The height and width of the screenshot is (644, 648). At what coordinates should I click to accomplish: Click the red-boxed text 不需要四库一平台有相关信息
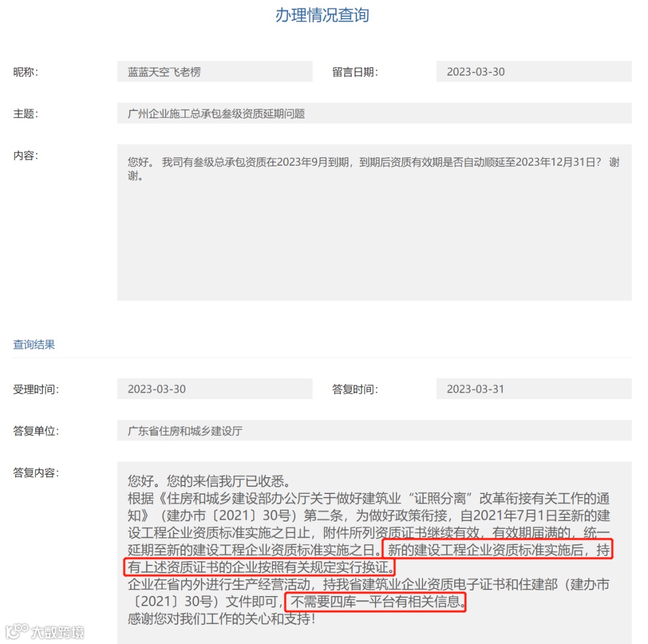pos(375,602)
